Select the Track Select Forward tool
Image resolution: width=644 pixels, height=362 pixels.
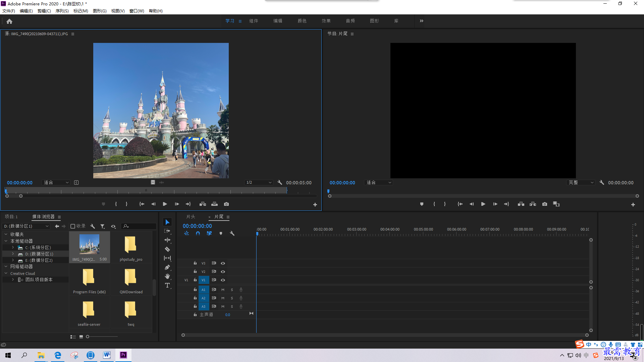click(167, 231)
